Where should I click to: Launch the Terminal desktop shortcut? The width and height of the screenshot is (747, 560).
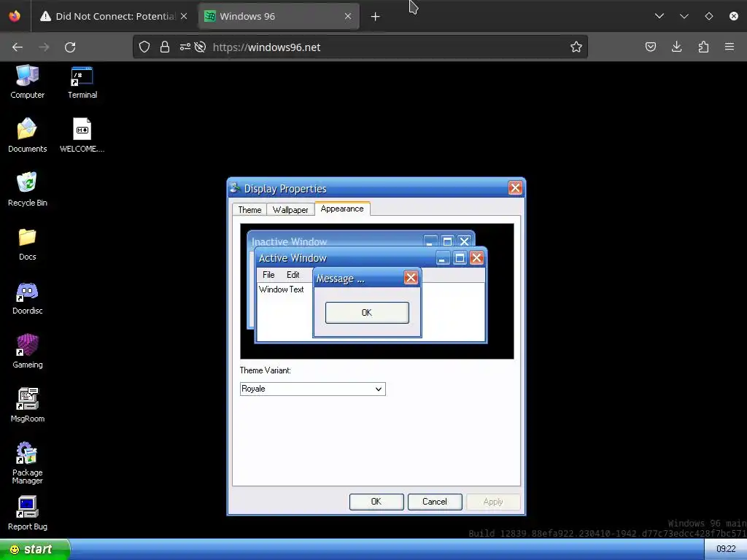click(x=82, y=82)
